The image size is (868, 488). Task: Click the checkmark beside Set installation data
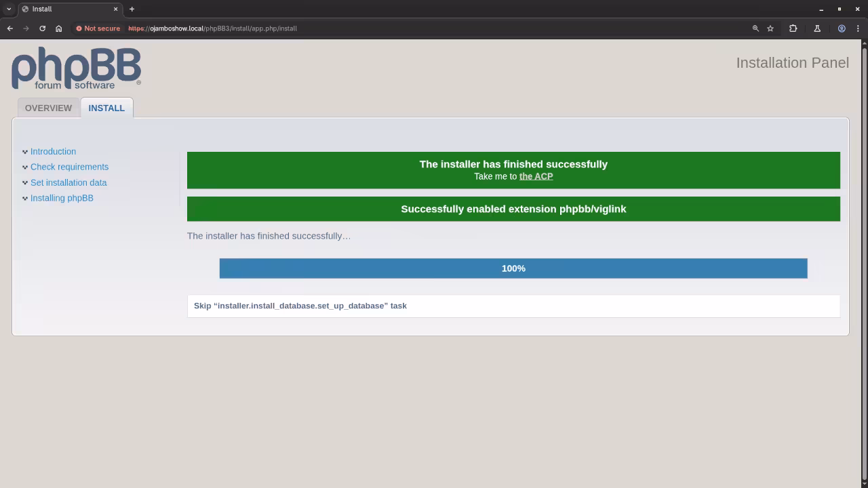(x=25, y=183)
